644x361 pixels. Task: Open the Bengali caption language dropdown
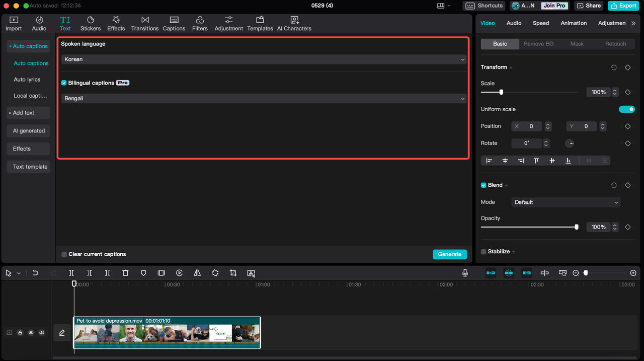(264, 99)
